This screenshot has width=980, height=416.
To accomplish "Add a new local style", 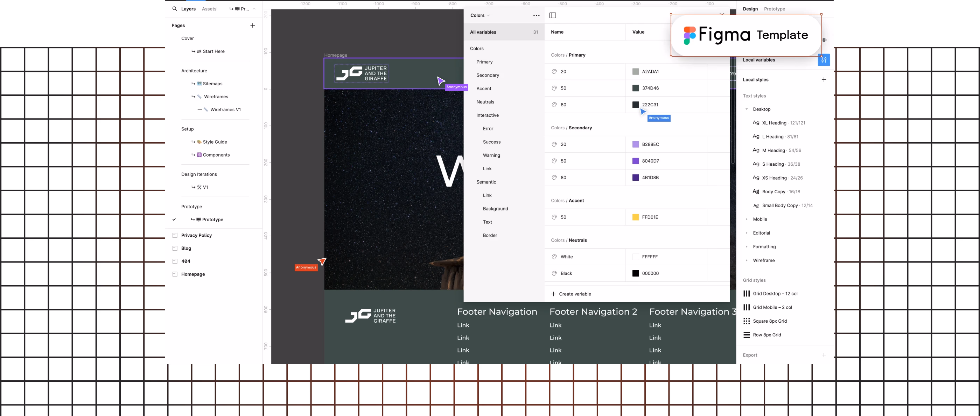I will pos(824,79).
